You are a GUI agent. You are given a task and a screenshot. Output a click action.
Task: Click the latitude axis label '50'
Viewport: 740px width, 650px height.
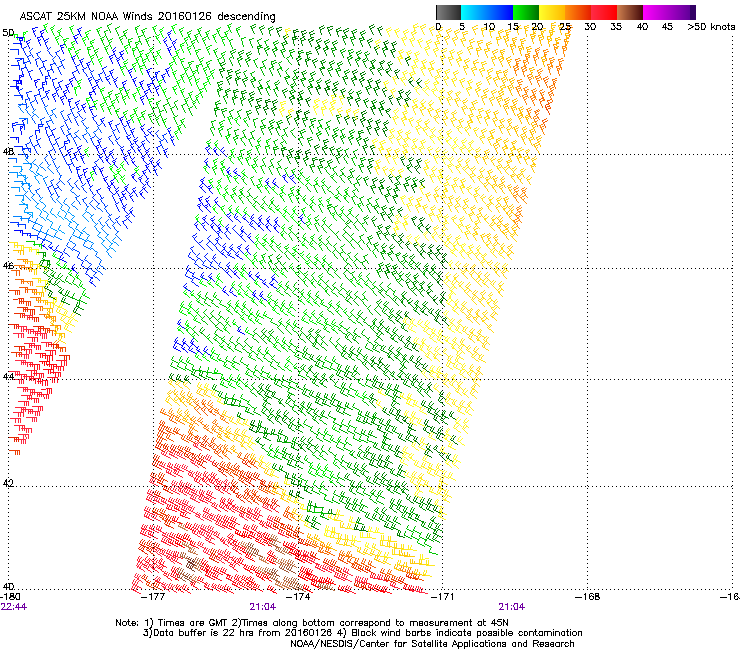tap(8, 33)
